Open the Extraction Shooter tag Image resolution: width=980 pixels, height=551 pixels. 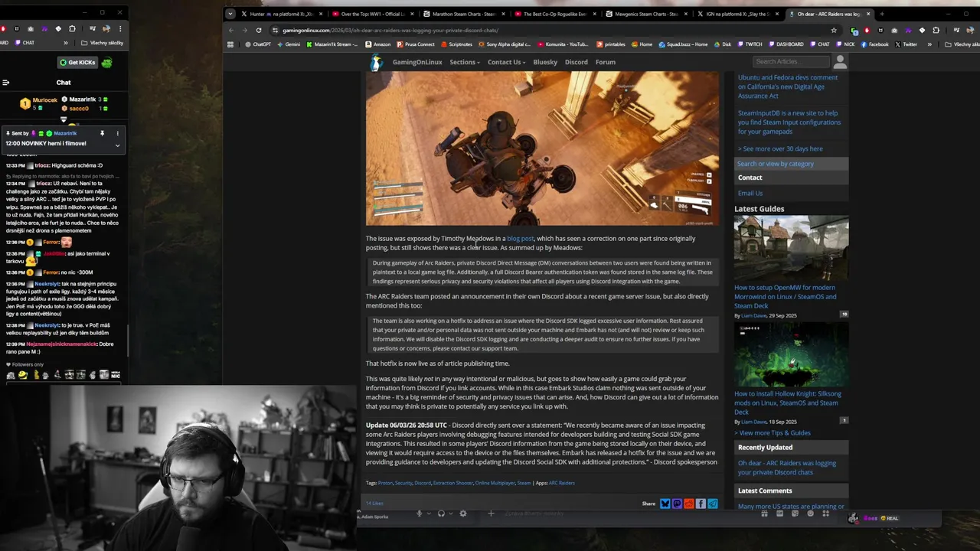click(453, 483)
